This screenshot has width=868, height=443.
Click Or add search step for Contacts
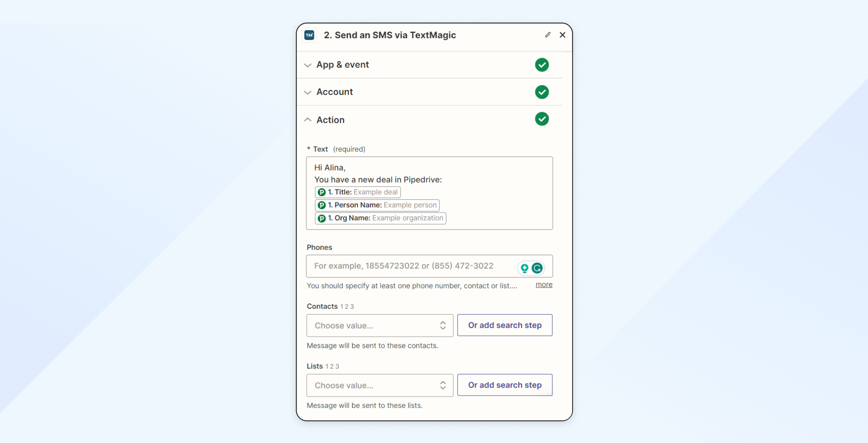click(505, 325)
